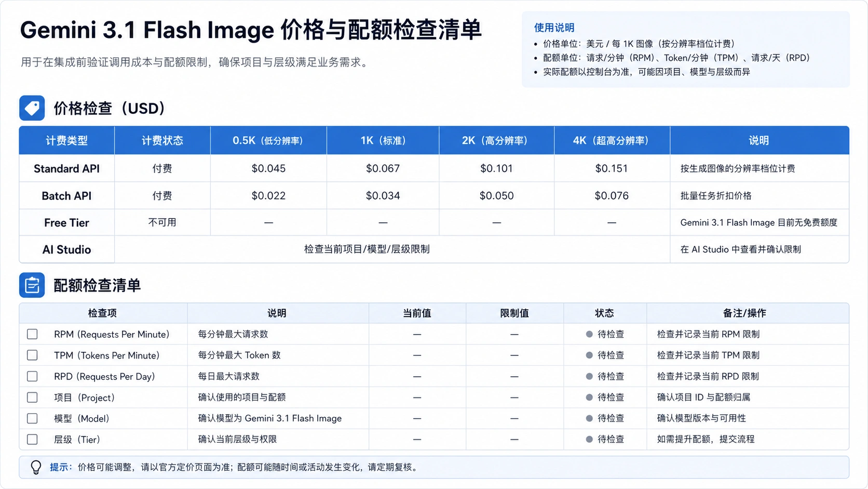Click the lightbulb icon next to 提示
Screen dimensions: 868x489
coord(36,467)
